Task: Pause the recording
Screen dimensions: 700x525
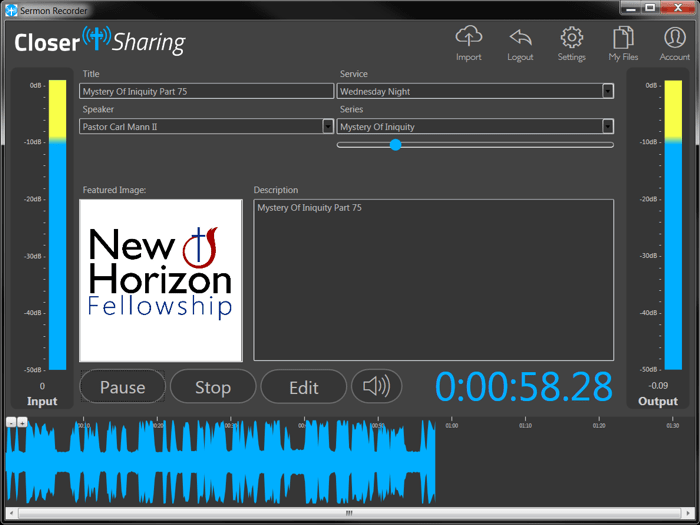Action: (122, 387)
